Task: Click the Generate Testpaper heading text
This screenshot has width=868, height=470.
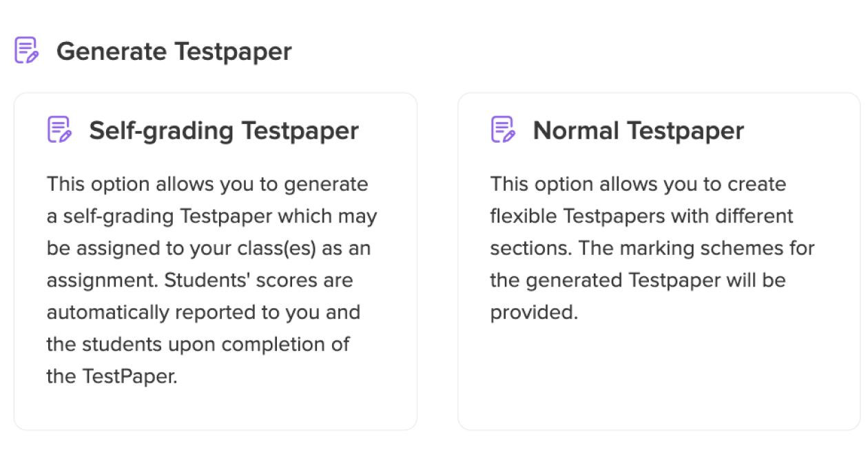Action: click(174, 52)
